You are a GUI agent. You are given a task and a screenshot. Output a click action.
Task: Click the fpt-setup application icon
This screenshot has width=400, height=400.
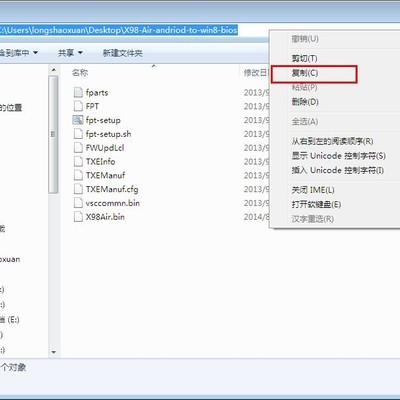pyautogui.click(x=78, y=120)
